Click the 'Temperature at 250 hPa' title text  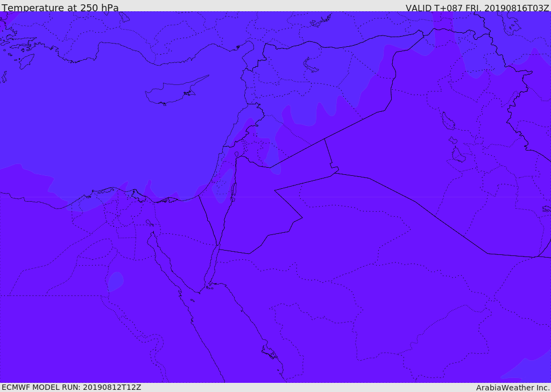click(x=60, y=8)
